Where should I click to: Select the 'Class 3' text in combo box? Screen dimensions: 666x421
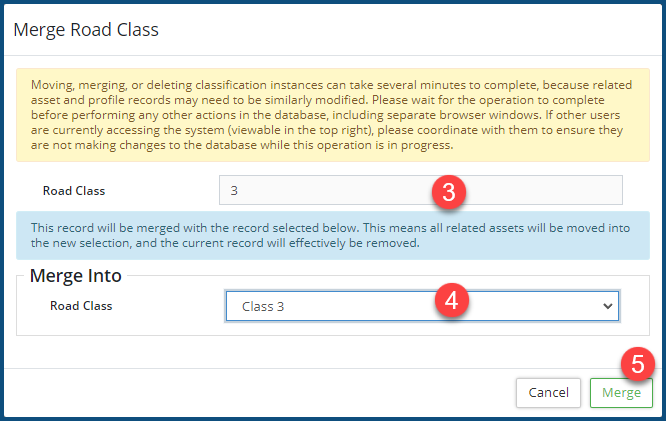coord(264,306)
